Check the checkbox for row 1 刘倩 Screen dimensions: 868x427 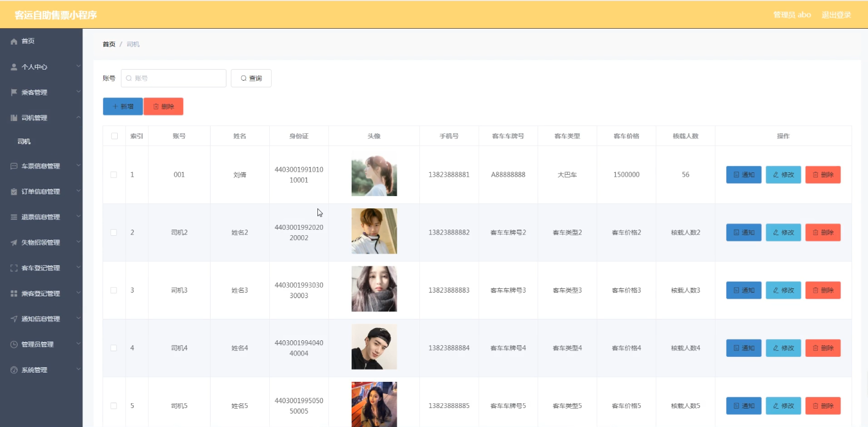[114, 175]
